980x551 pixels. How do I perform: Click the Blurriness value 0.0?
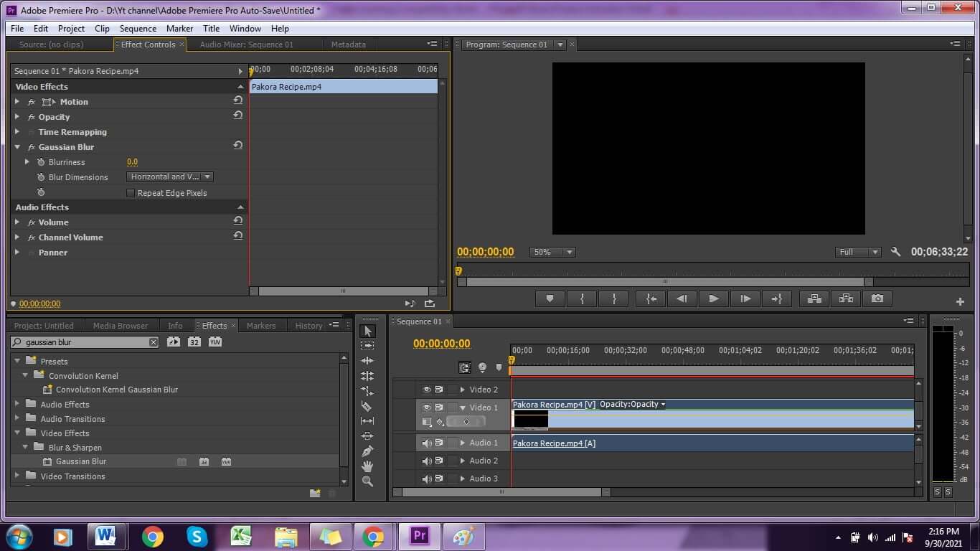click(x=132, y=162)
